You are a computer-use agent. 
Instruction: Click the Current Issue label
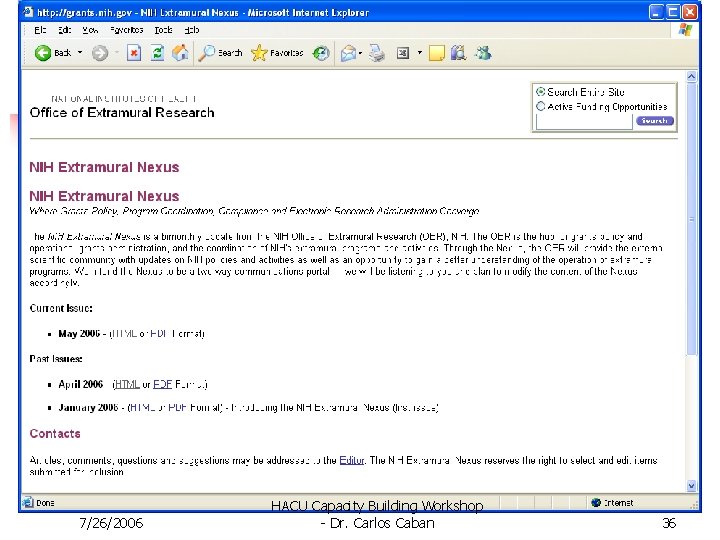click(x=61, y=308)
